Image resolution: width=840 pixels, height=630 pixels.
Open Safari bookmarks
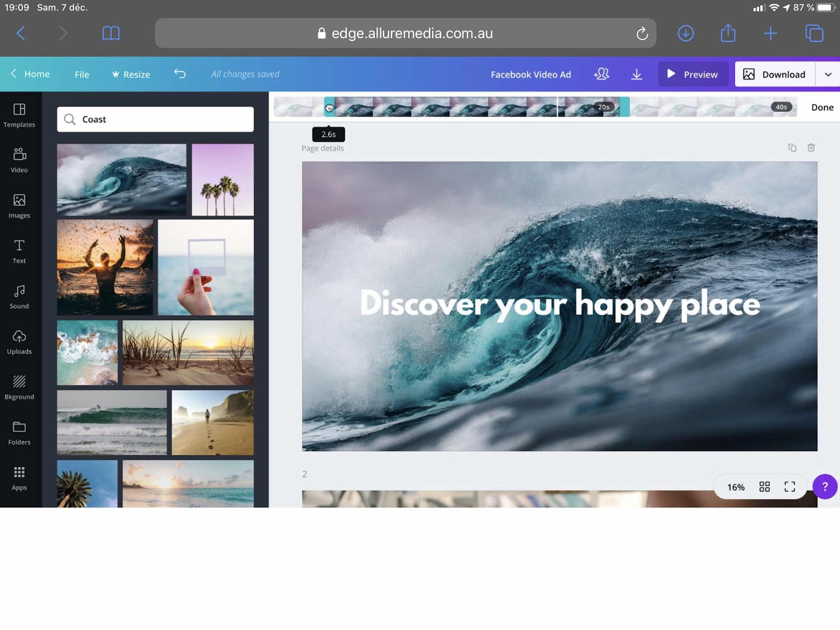tap(111, 33)
